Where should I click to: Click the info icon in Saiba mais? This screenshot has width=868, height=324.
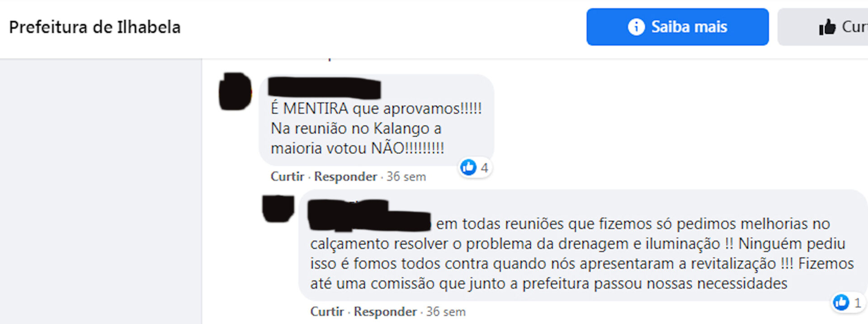tap(636, 27)
